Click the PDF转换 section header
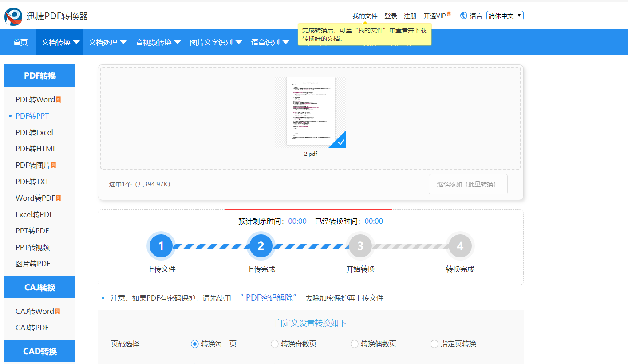The image size is (628, 364). (40, 75)
